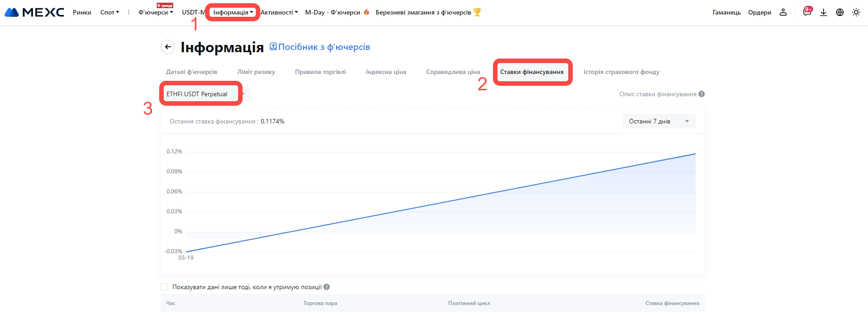This screenshot has height=315, width=868.
Task: Select the Історія страхового фонду tab
Action: tap(621, 72)
